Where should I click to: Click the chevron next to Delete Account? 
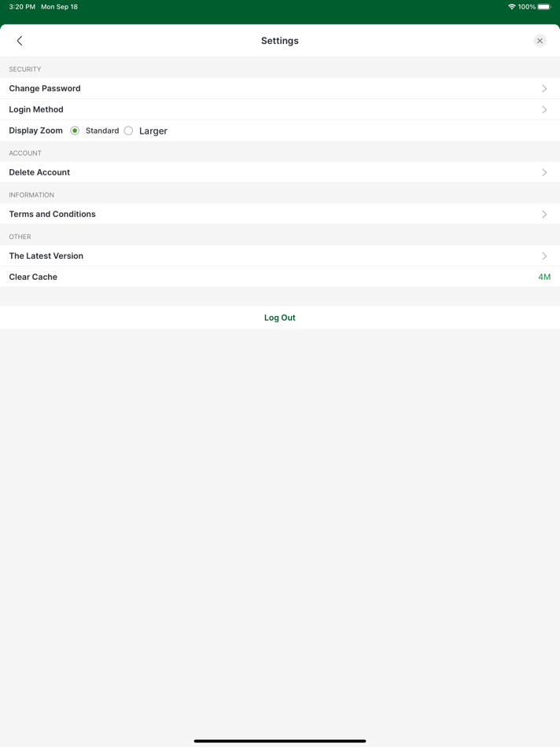pyautogui.click(x=544, y=172)
